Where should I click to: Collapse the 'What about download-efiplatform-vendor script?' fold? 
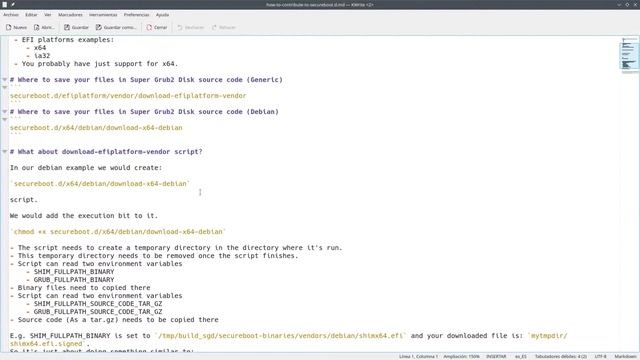tap(5, 151)
